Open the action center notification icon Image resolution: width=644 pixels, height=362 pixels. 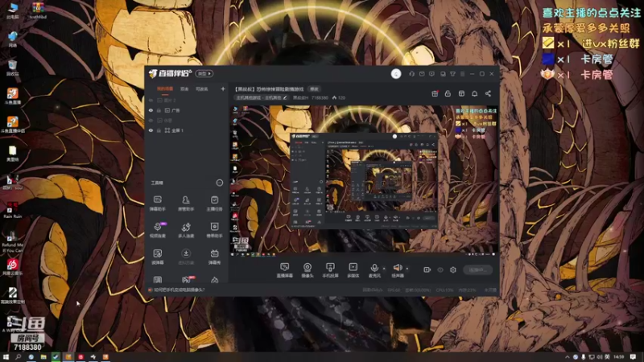633,357
